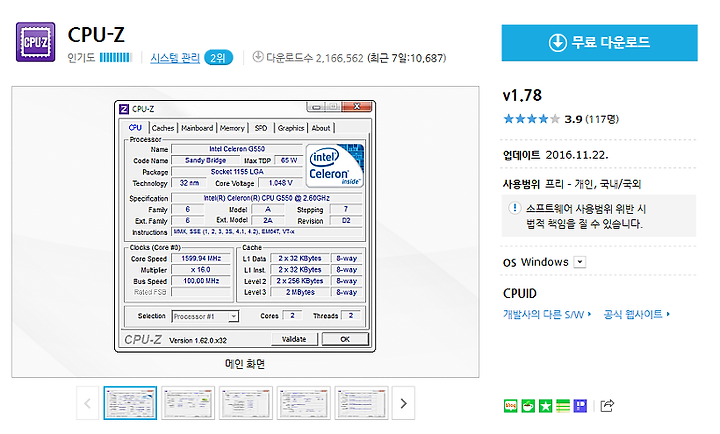Switch to the SPD tab
The height and width of the screenshot is (434, 720).
[x=261, y=128]
